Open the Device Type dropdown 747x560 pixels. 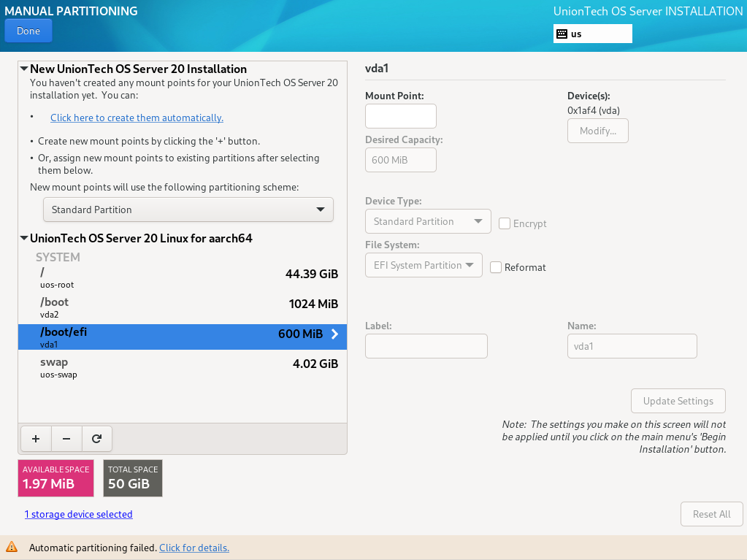click(428, 221)
